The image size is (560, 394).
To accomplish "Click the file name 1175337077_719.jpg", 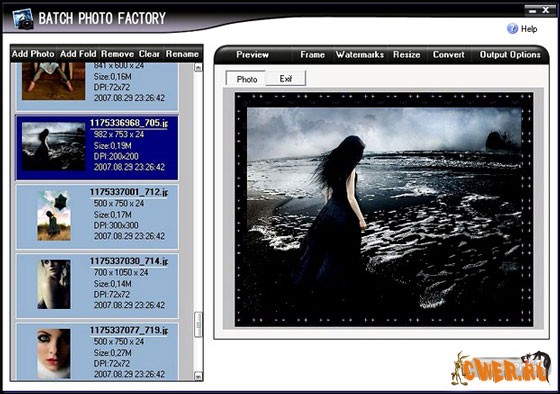I will (129, 330).
